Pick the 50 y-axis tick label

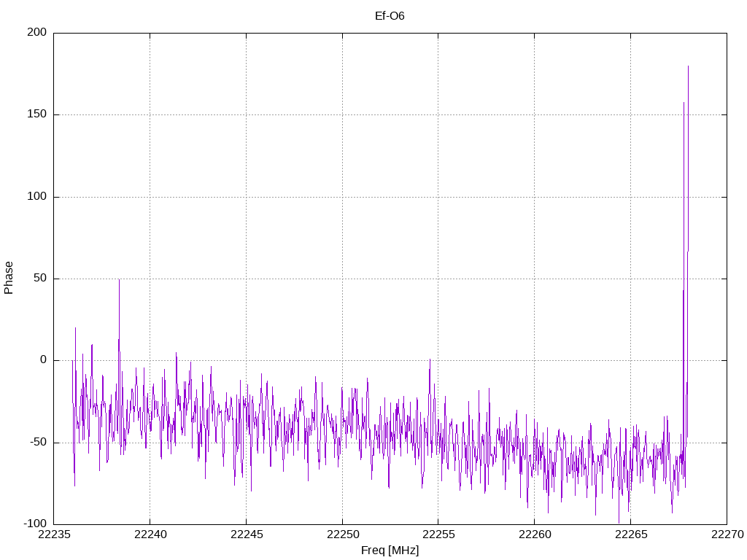tap(40, 279)
